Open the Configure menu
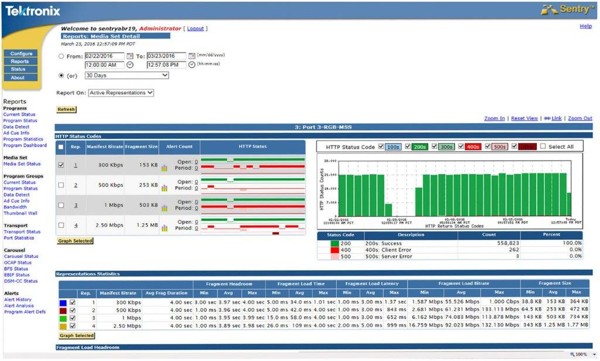Image resolution: width=600 pixels, height=361 pixels. (x=21, y=54)
